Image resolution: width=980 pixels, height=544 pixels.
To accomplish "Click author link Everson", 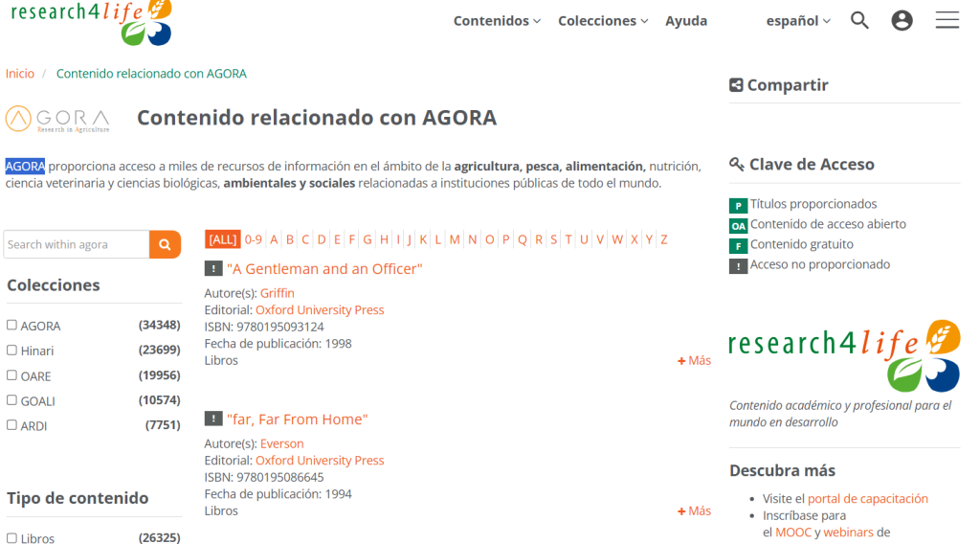I will pyautogui.click(x=282, y=443).
